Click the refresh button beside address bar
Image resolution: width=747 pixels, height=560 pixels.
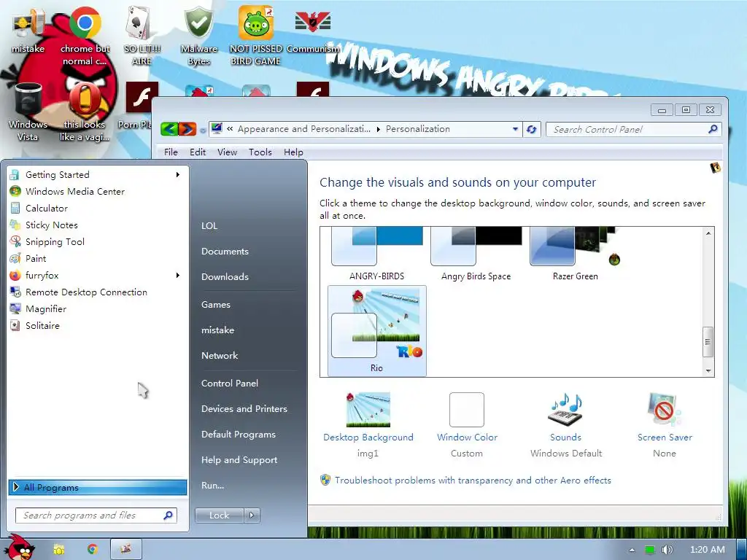pyautogui.click(x=532, y=129)
